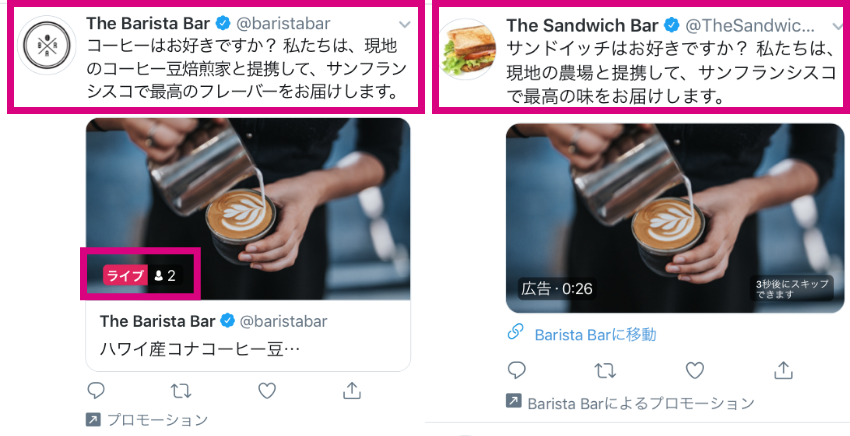Image resolution: width=850 pixels, height=436 pixels.
Task: Like The Barista Bar live tweet
Action: 267,391
